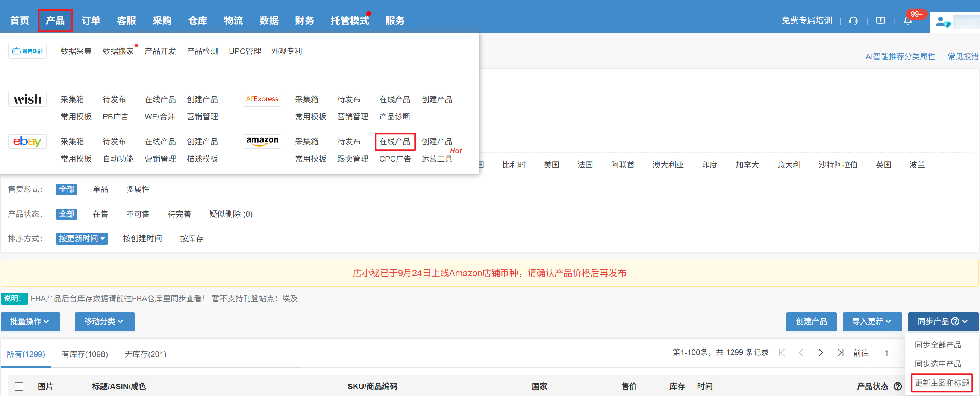This screenshot has width=980, height=396.
Task: Expand the 移动分类 dropdown
Action: click(104, 322)
